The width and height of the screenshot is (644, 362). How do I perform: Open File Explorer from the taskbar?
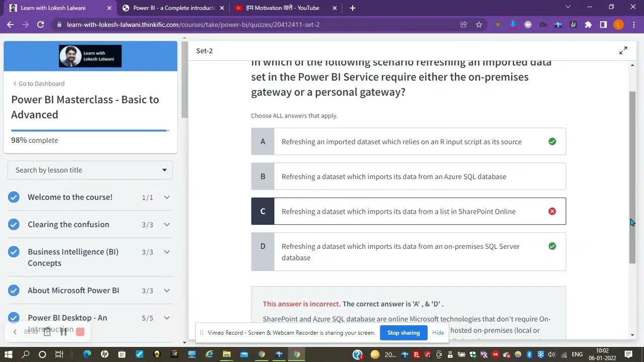click(x=226, y=354)
